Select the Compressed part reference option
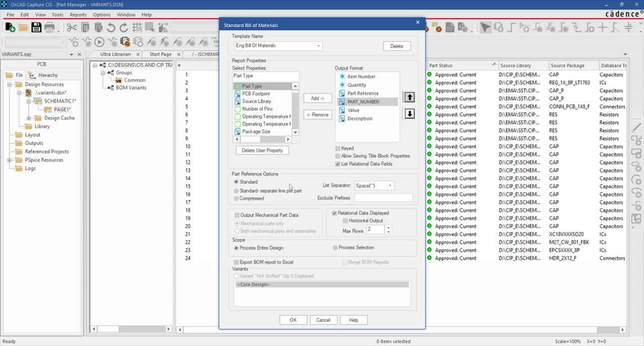The width and height of the screenshot is (644, 346). [x=236, y=198]
